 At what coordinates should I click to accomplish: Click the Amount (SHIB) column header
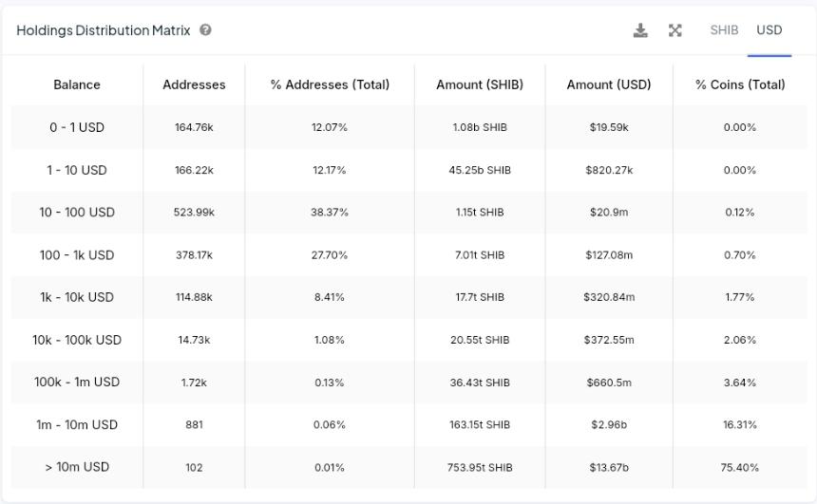(x=480, y=84)
